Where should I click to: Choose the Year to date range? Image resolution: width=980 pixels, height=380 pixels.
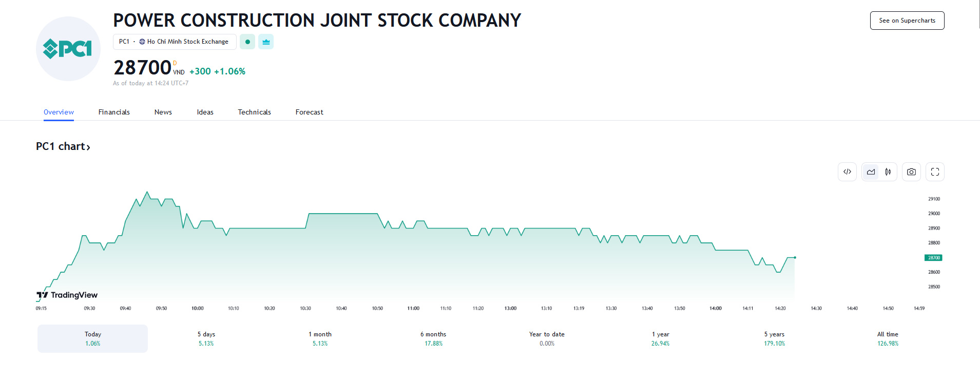547,338
